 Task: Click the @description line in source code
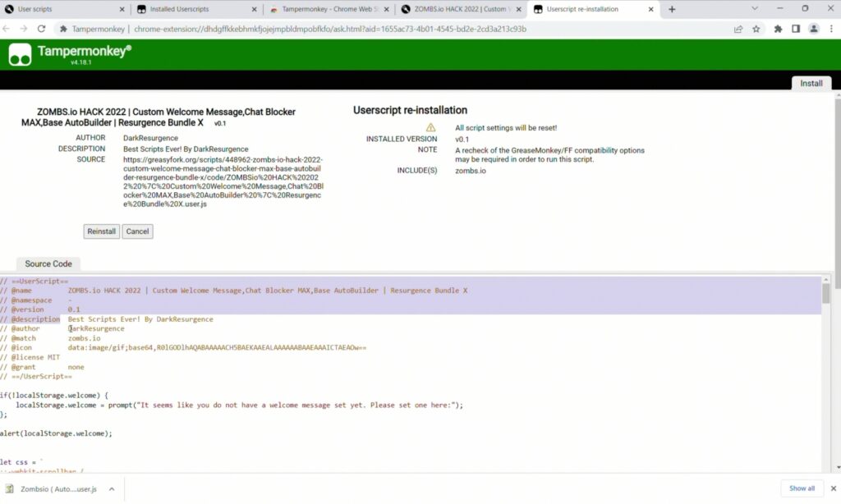pyautogui.click(x=107, y=319)
